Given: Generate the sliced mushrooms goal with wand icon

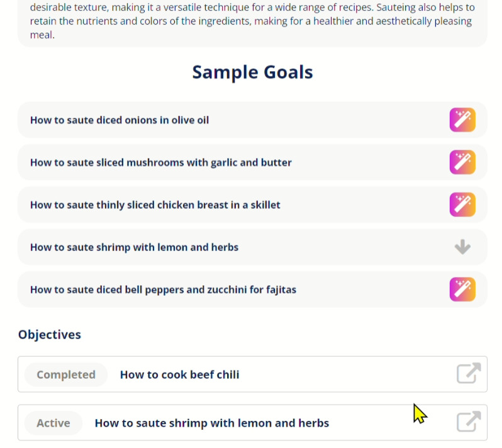Looking at the screenshot, I should tap(462, 162).
